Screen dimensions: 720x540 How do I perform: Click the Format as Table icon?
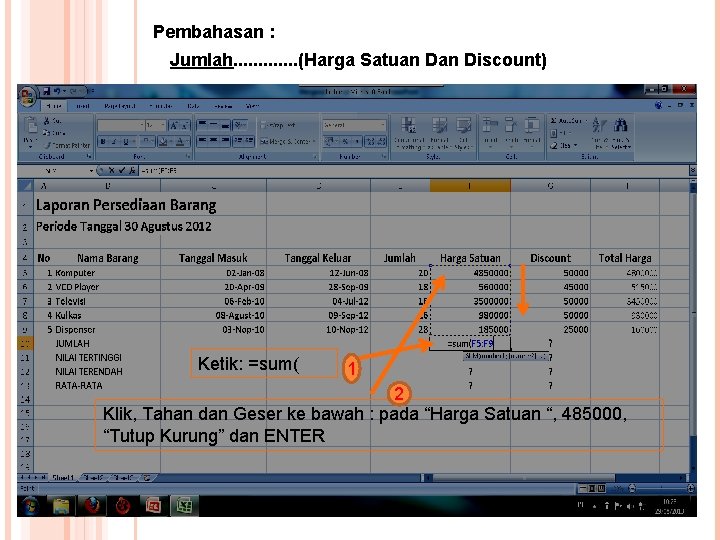pos(439,126)
